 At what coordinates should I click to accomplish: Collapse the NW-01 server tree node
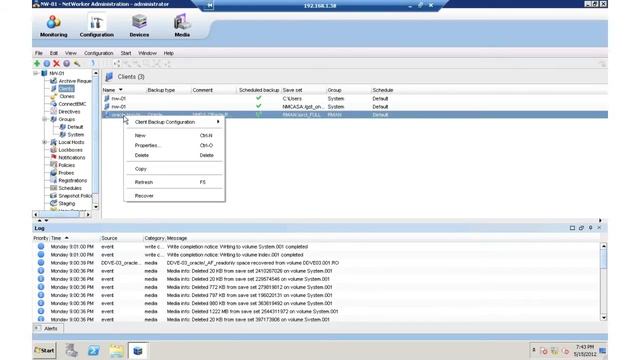point(36,73)
